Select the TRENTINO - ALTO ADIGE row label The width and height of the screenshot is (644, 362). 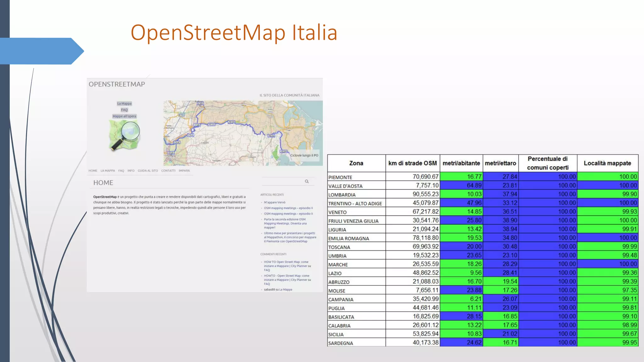coord(355,204)
